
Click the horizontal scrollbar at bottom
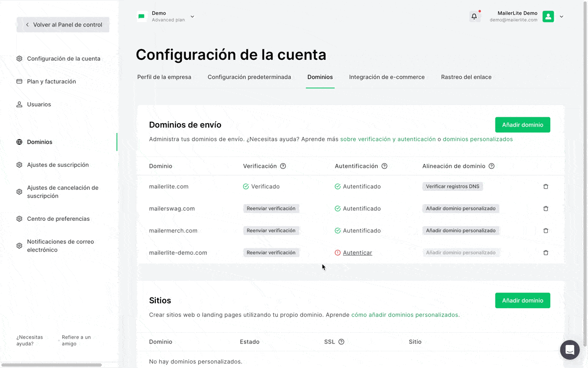[51, 365]
